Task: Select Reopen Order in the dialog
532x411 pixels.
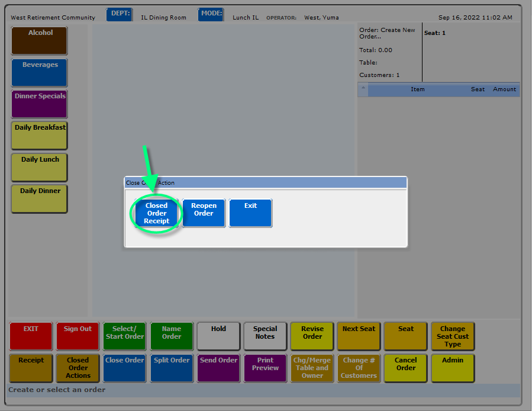Action: 204,213
